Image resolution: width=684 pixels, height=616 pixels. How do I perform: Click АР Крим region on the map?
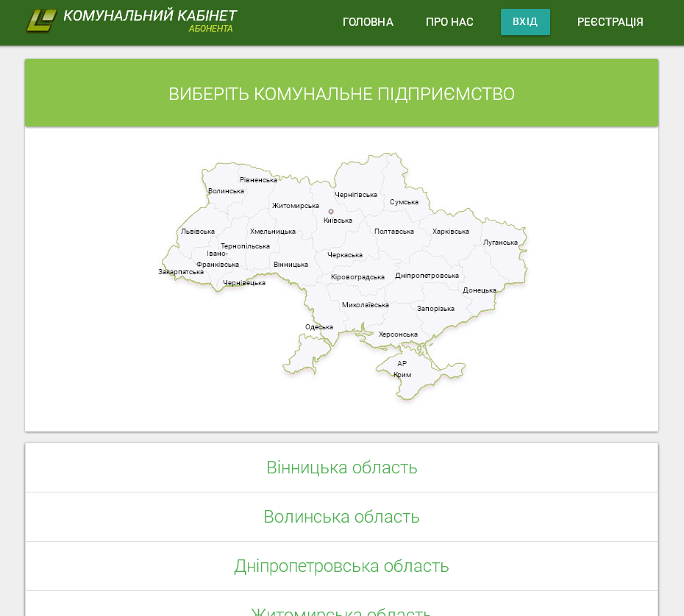(x=402, y=369)
